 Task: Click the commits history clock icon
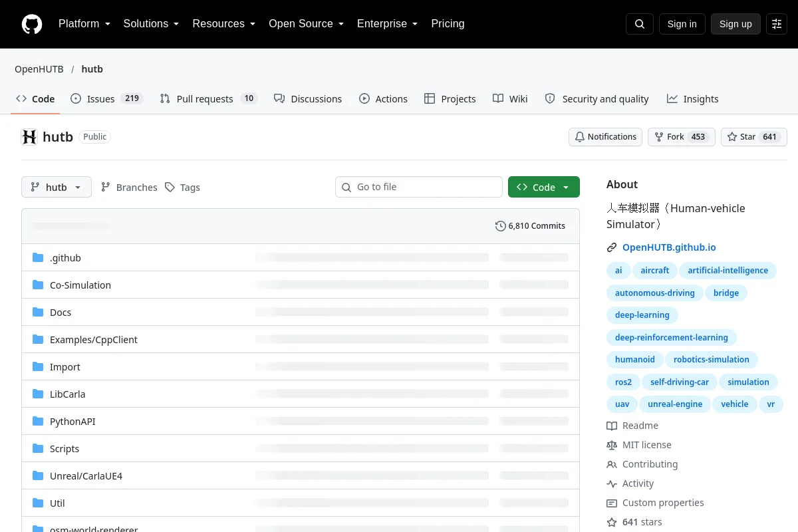[500, 226]
